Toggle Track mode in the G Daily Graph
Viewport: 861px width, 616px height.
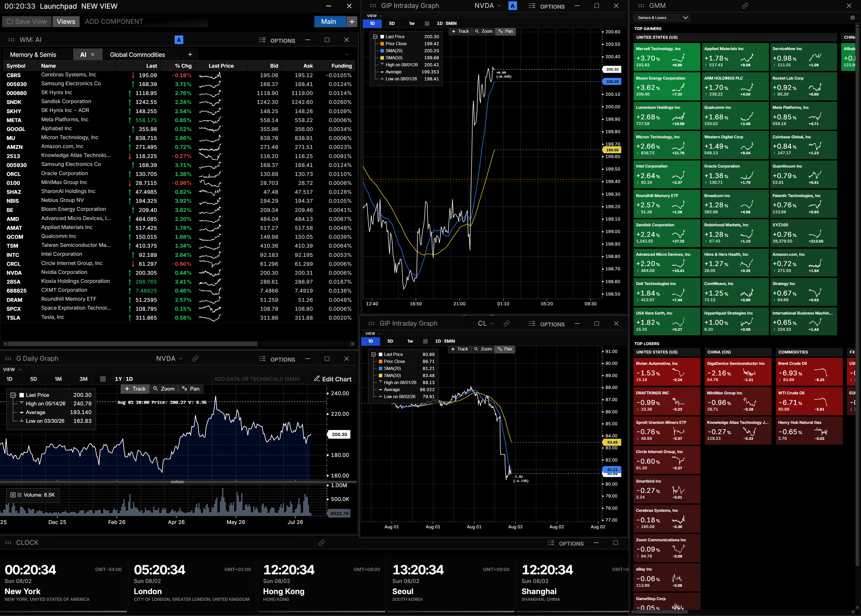135,389
